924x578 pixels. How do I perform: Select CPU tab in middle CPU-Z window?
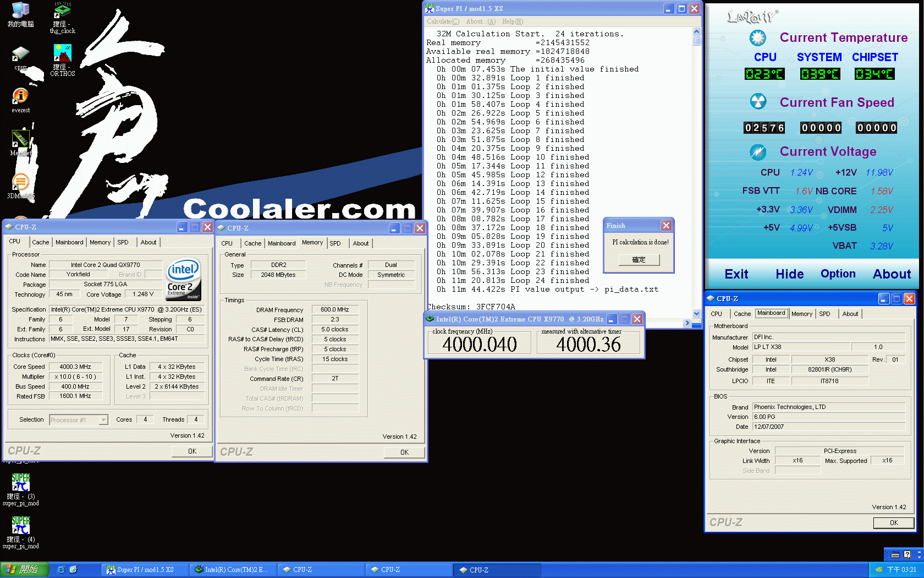[x=227, y=243]
